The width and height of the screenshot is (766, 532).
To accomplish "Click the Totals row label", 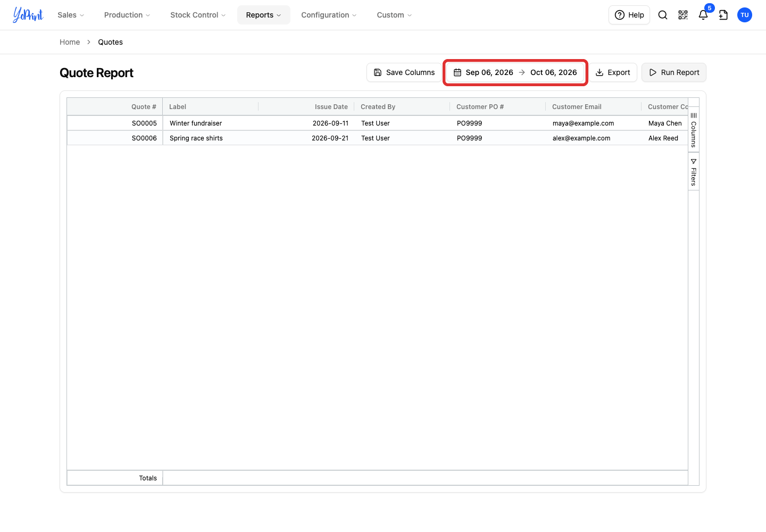I will (x=148, y=478).
